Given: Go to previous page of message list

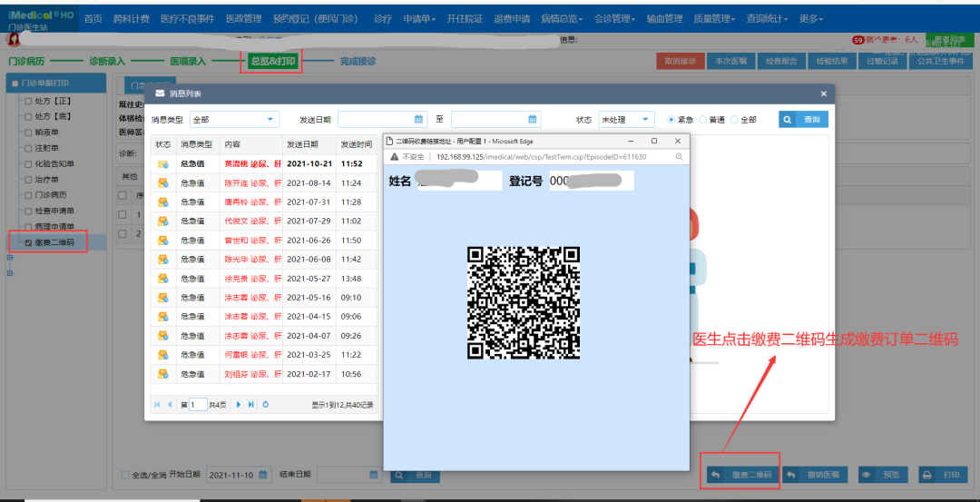Looking at the screenshot, I should click(x=170, y=405).
